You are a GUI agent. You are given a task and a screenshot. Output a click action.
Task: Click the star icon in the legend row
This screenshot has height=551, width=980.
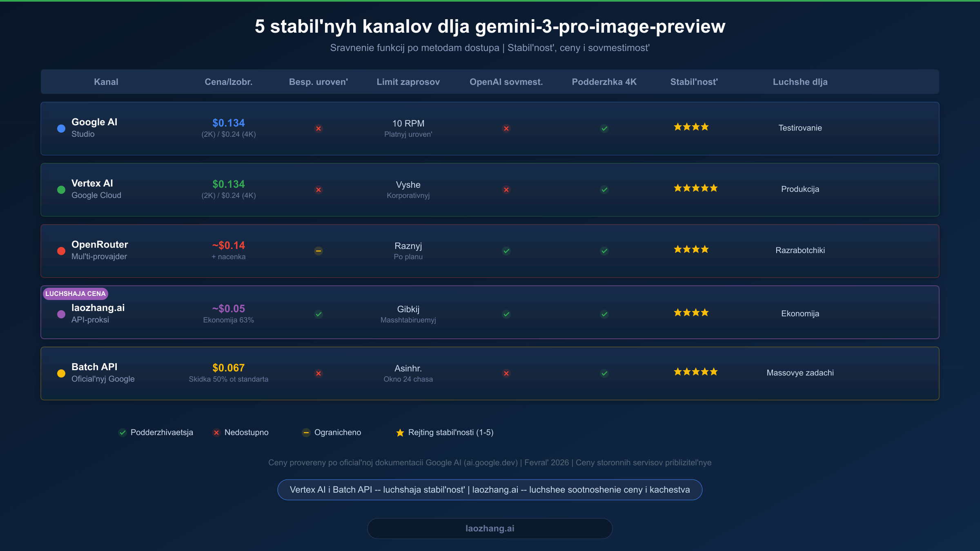click(399, 432)
